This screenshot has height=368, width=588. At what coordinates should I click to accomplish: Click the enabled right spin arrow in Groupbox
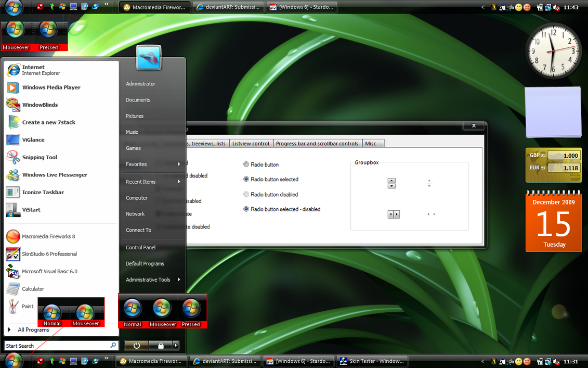tap(396, 214)
